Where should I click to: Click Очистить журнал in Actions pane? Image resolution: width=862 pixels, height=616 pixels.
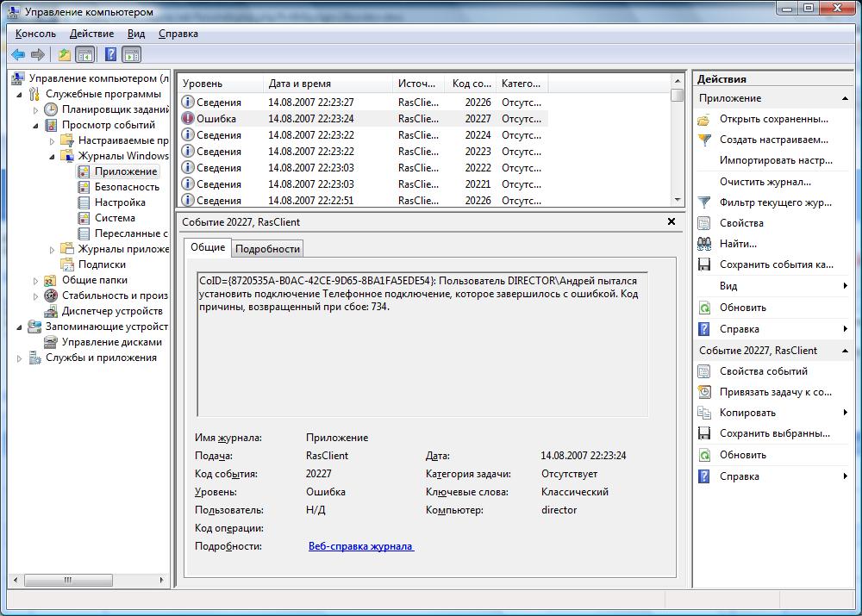765,182
